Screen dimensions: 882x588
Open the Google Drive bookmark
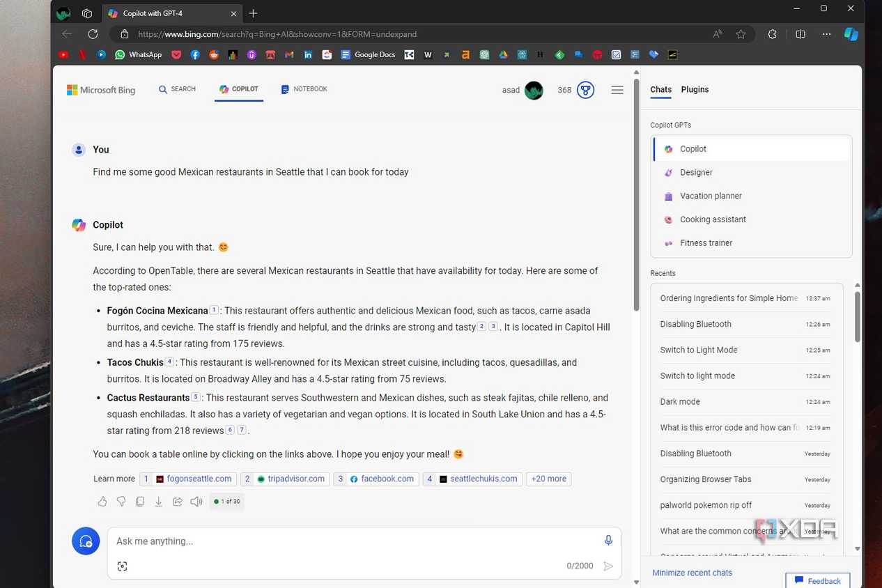pos(503,54)
